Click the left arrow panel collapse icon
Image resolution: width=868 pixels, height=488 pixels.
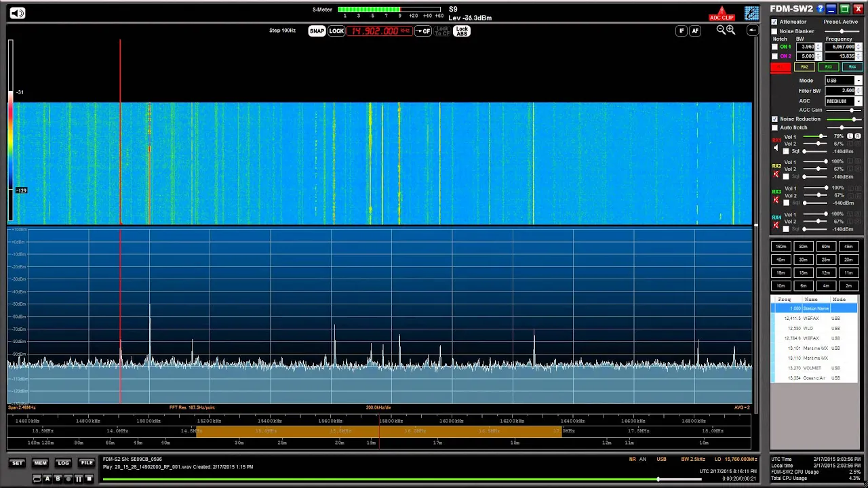(x=752, y=30)
